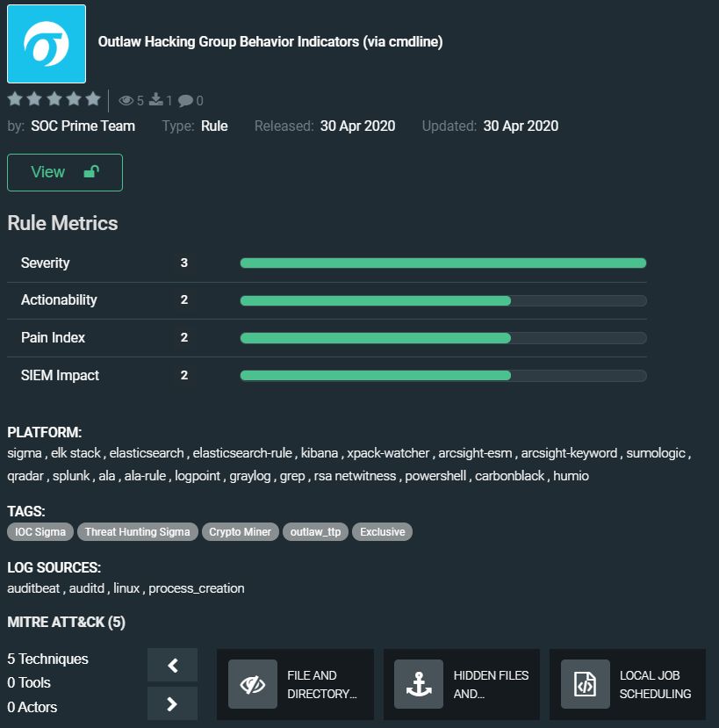
Task: Select the Crypto Miner tag
Action: pyautogui.click(x=240, y=531)
